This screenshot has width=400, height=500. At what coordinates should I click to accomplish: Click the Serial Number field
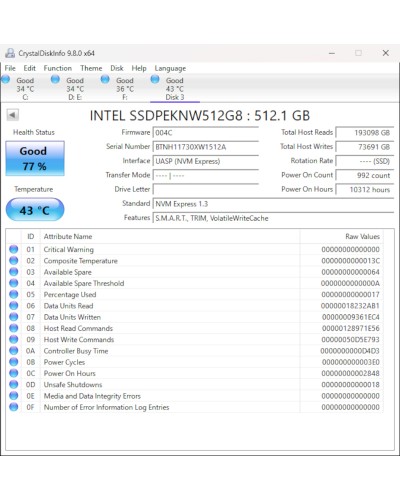coord(206,147)
